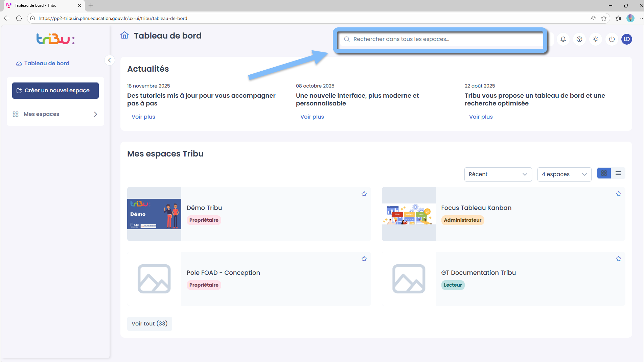Open Voir plus for tutoriels news

pyautogui.click(x=143, y=117)
